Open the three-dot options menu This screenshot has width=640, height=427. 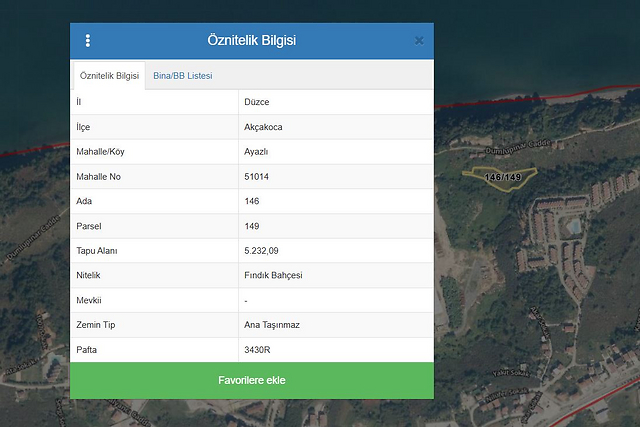click(88, 41)
